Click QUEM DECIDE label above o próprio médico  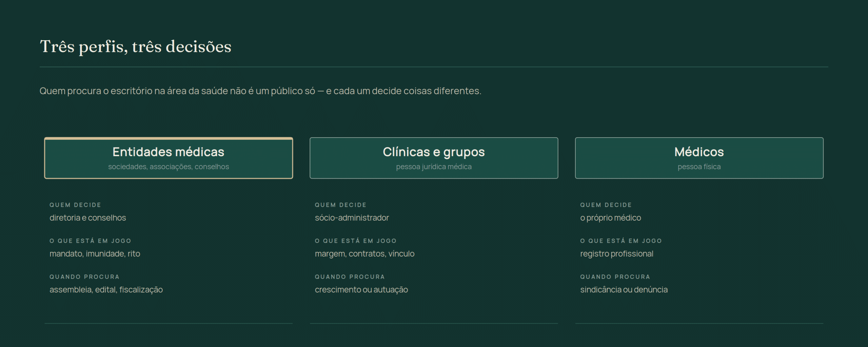coord(606,205)
